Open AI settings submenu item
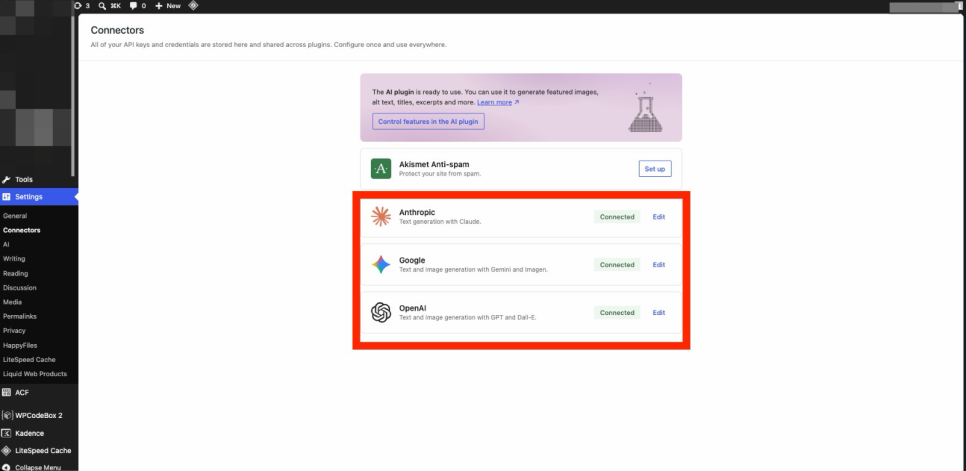 coord(6,244)
